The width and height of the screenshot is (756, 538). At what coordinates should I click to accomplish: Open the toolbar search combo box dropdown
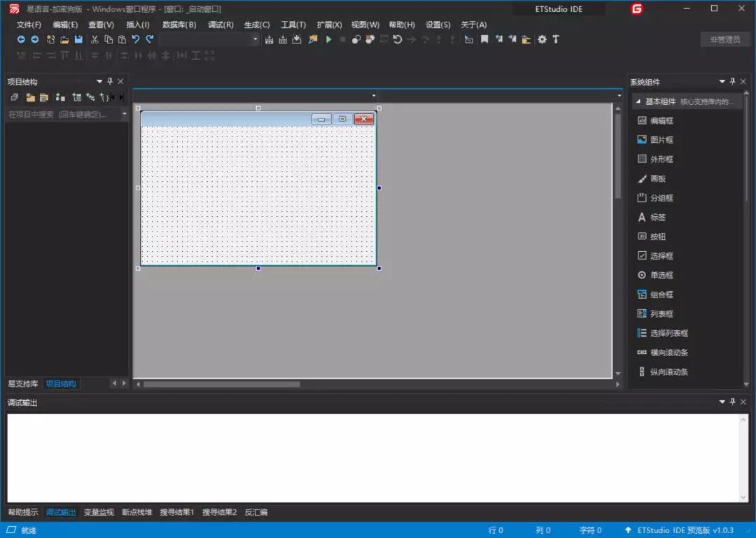click(x=255, y=40)
